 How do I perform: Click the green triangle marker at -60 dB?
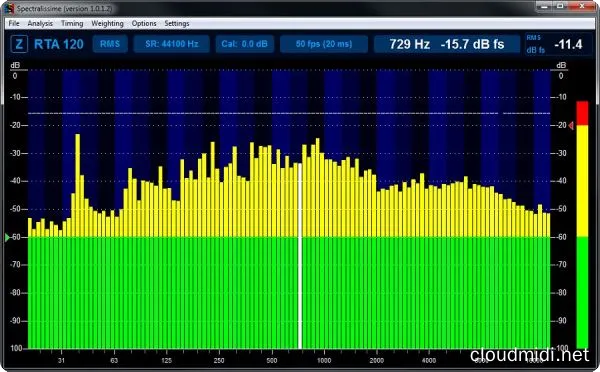(7, 238)
